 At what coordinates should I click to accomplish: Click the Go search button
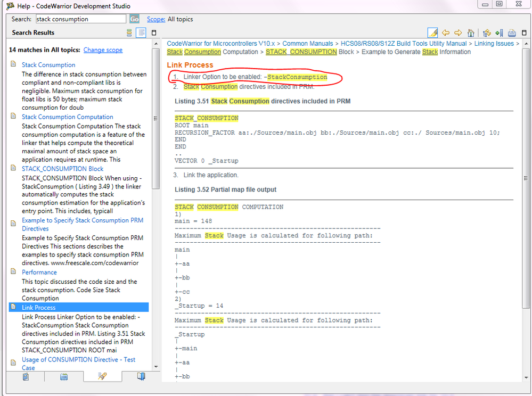coord(134,19)
